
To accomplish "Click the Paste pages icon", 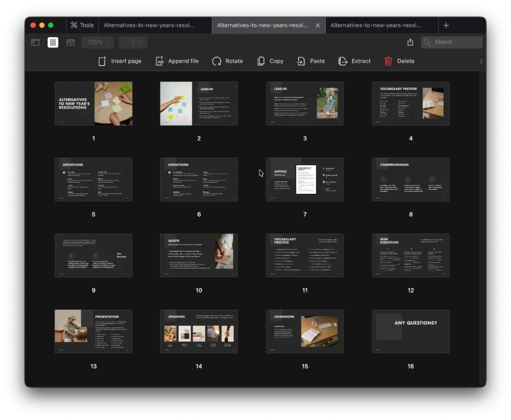I will (301, 61).
